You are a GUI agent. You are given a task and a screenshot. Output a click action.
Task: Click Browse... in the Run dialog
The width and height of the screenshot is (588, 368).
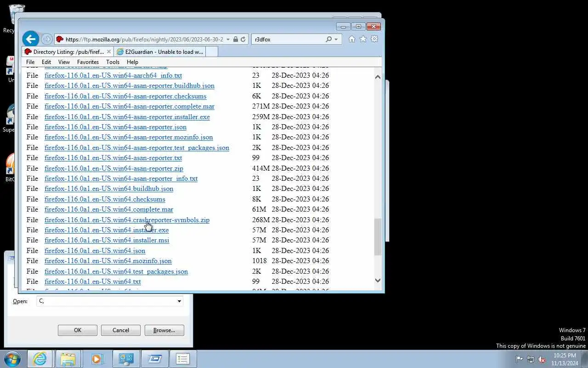pyautogui.click(x=164, y=330)
